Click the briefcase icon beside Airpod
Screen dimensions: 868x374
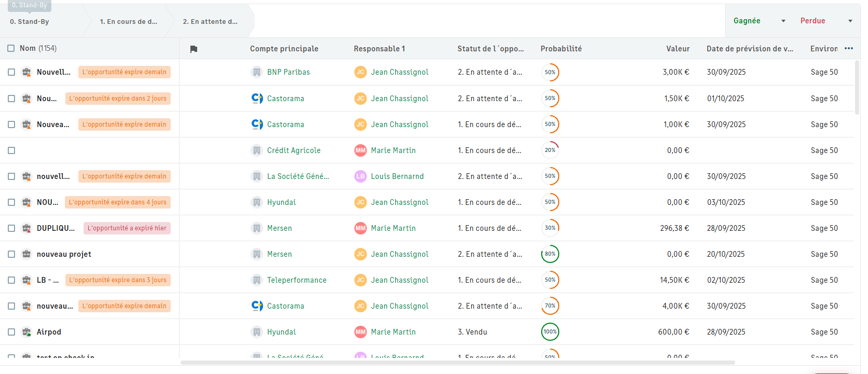point(26,332)
